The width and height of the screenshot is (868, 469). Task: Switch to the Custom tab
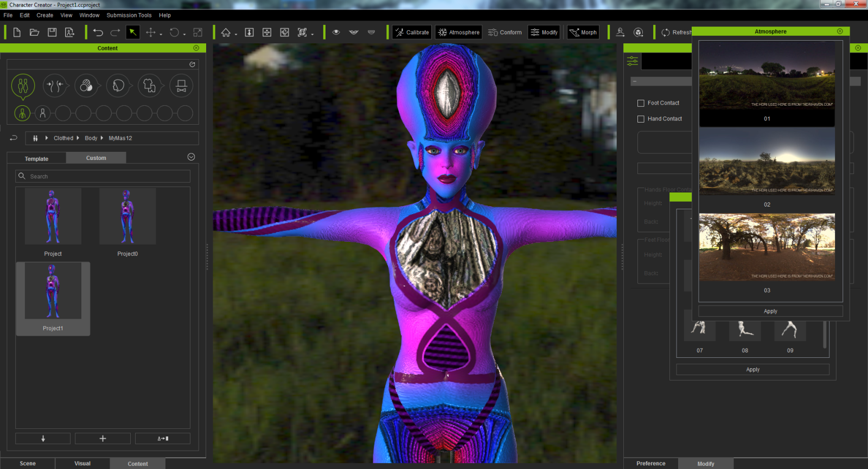tap(96, 158)
